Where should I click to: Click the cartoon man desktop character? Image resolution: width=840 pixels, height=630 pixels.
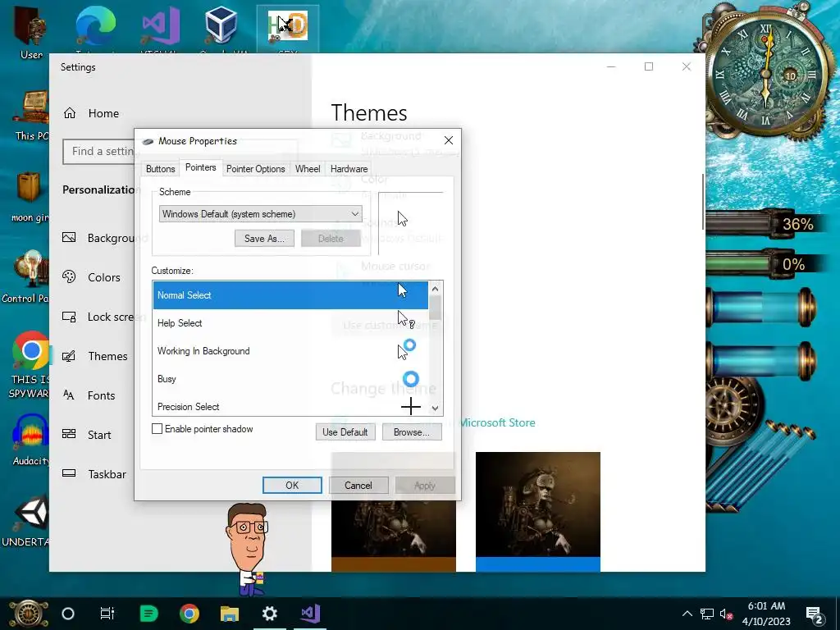point(248,549)
